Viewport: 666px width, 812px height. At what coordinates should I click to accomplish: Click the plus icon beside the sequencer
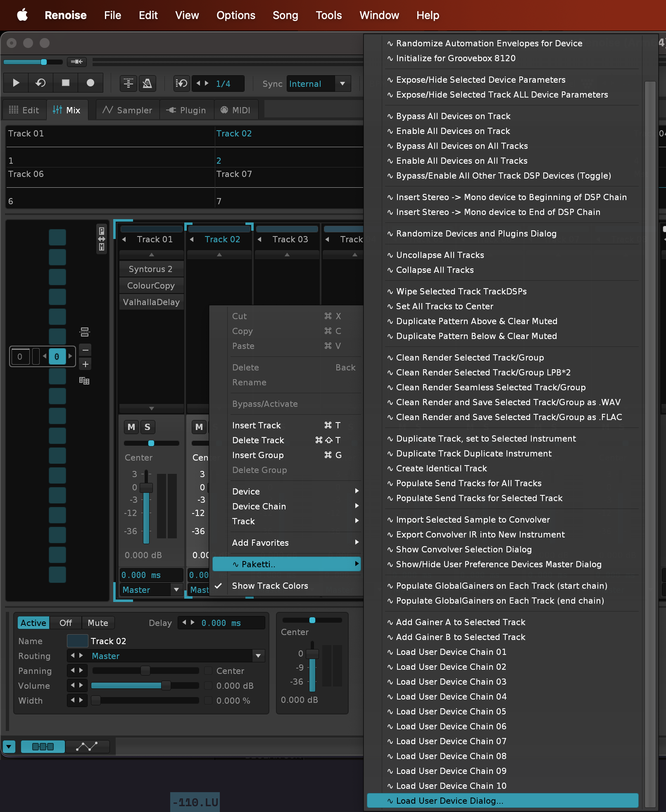point(85,364)
